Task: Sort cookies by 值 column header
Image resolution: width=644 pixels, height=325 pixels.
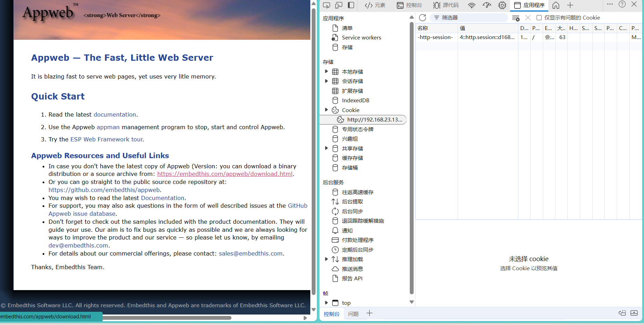Action: [488, 28]
